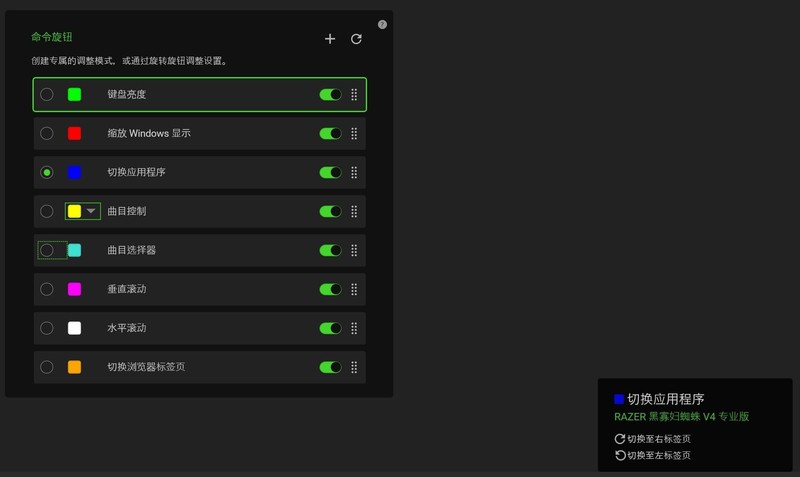Screen dimensions: 800x477
Task: Disable the 曲目控制 toggle switch
Action: pyautogui.click(x=331, y=211)
